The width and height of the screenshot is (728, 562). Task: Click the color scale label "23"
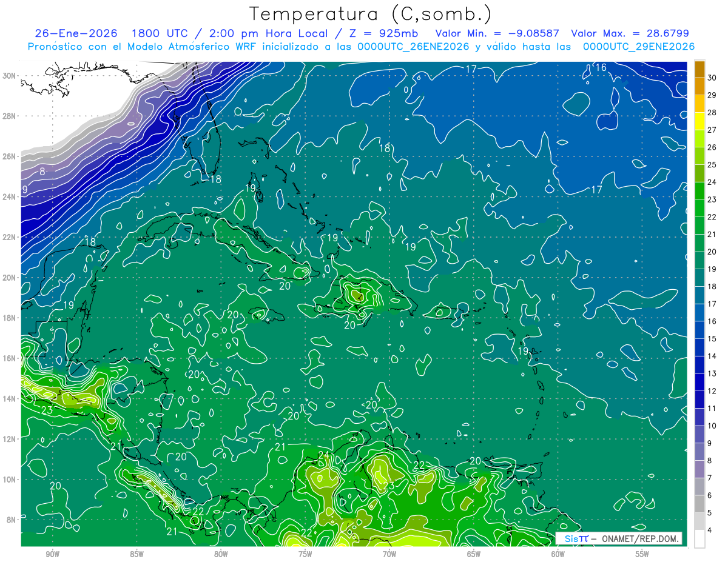point(713,199)
